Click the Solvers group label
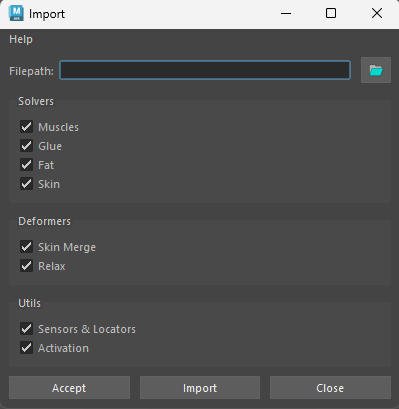Image resolution: width=399 pixels, height=409 pixels. coord(36,101)
